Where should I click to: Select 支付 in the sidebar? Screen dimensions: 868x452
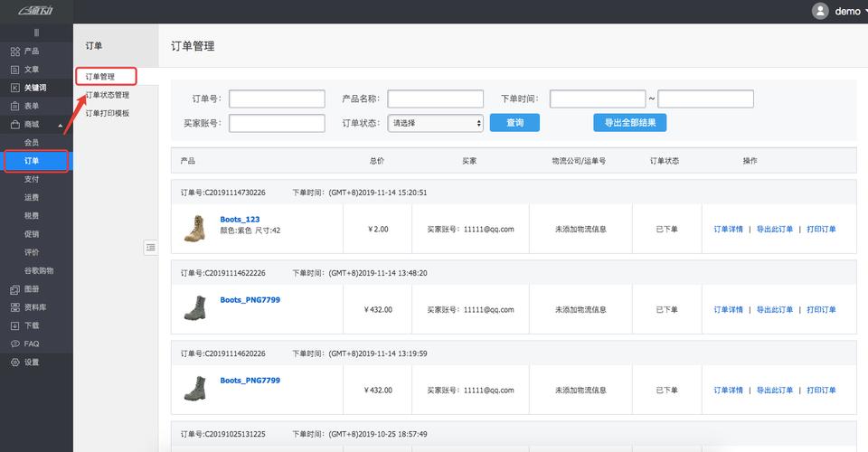[x=32, y=179]
